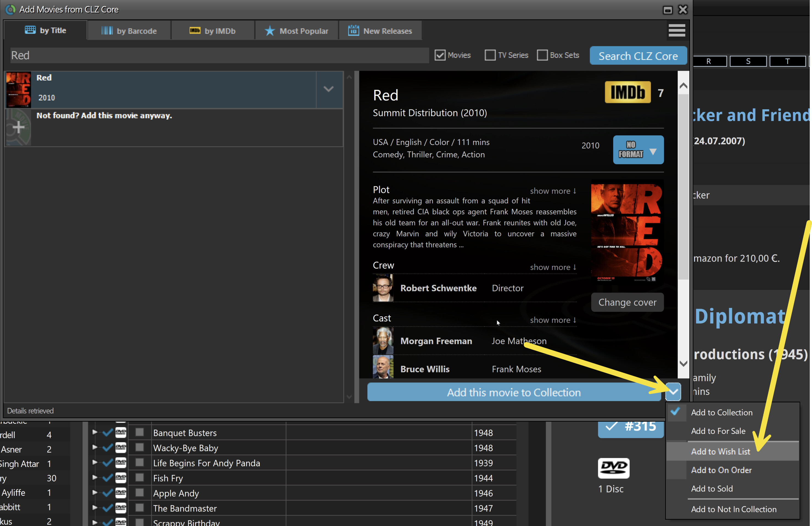This screenshot has height=526, width=812.
Task: Show more Cast members
Action: [553, 320]
